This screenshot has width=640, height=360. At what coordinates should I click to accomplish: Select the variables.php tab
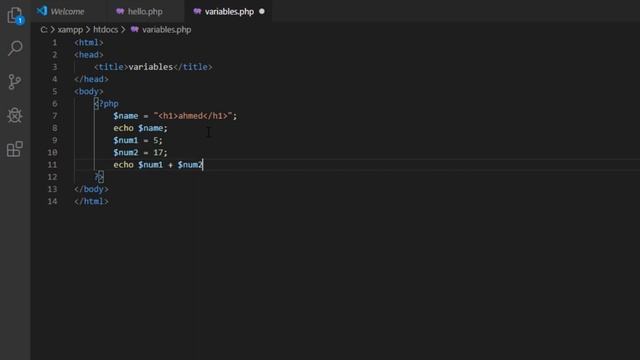229,11
